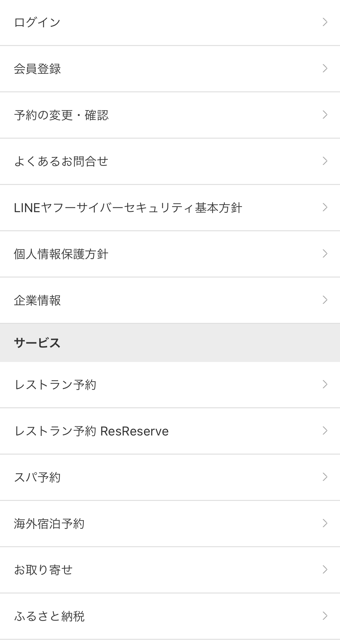This screenshot has width=340, height=644.
Task: Open 予約の変更・確認 page
Action: point(61,115)
